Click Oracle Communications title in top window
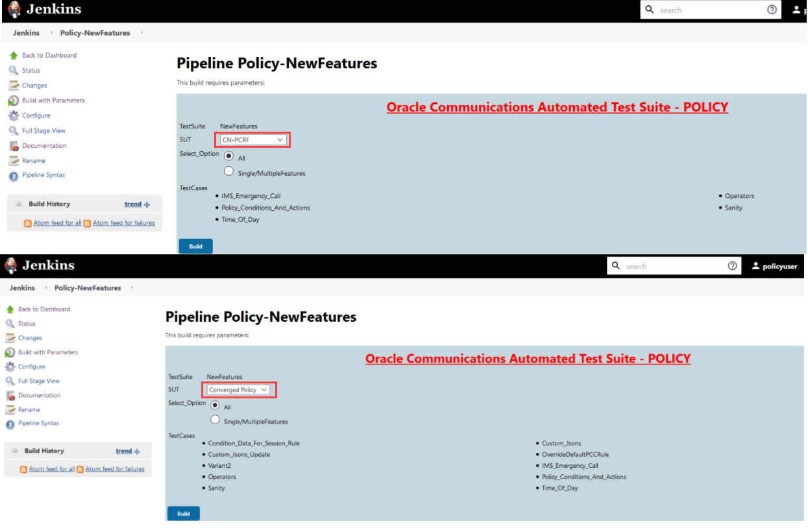Image resolution: width=808 pixels, height=532 pixels. (557, 107)
